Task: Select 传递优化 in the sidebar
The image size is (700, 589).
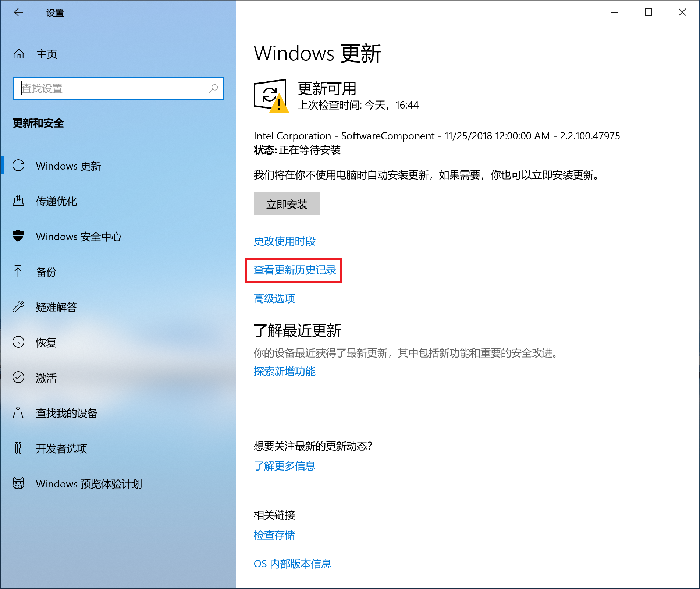Action: 56,201
